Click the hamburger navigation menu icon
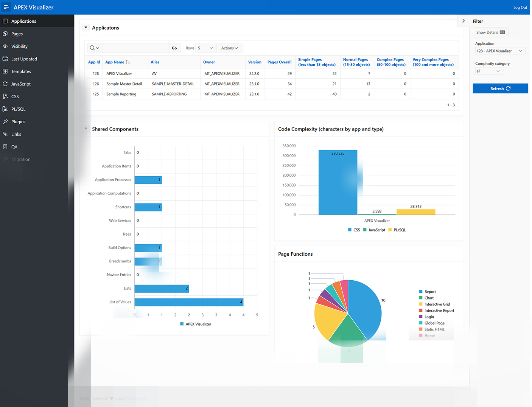 tap(6, 7)
